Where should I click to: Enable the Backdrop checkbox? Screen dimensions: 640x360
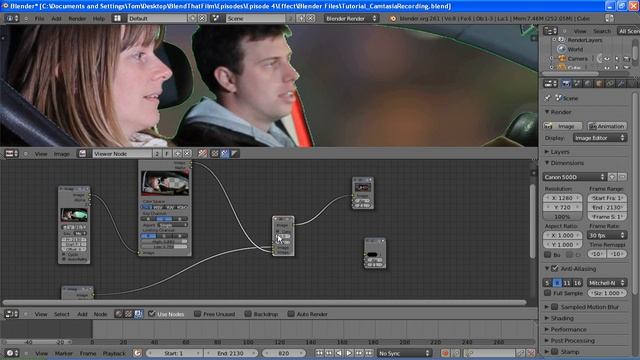[248, 314]
